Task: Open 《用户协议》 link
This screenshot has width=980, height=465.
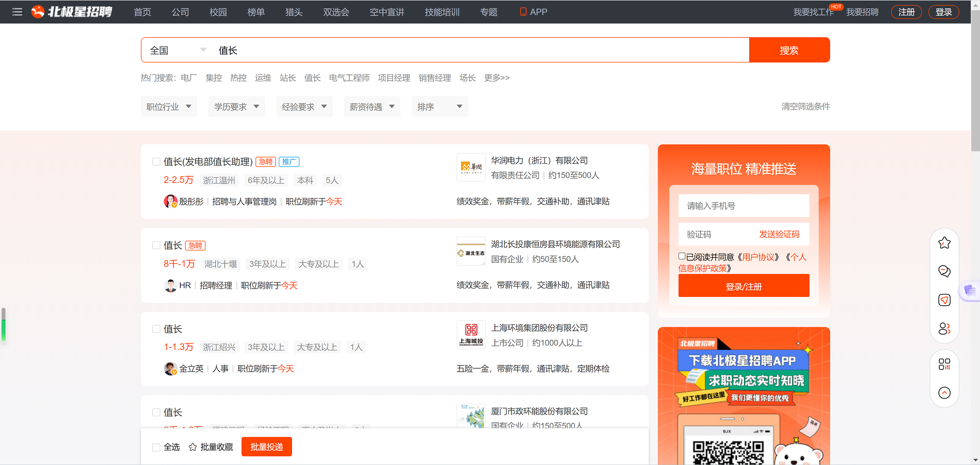Action: [759, 257]
